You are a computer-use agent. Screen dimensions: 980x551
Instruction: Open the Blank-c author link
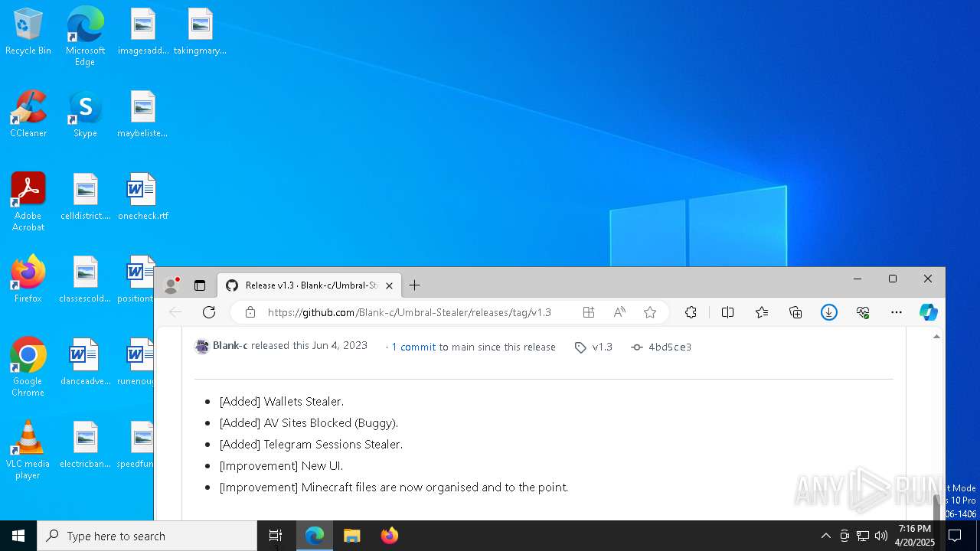point(230,346)
